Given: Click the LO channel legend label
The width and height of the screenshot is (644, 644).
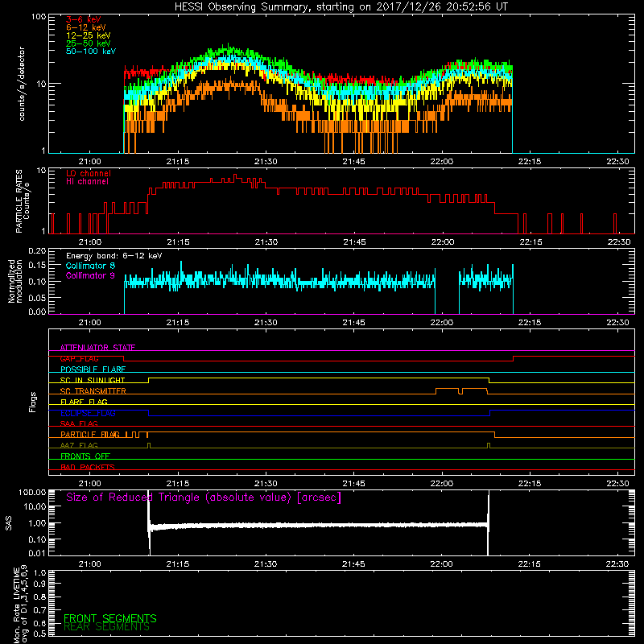Looking at the screenshot, I should [x=89, y=173].
